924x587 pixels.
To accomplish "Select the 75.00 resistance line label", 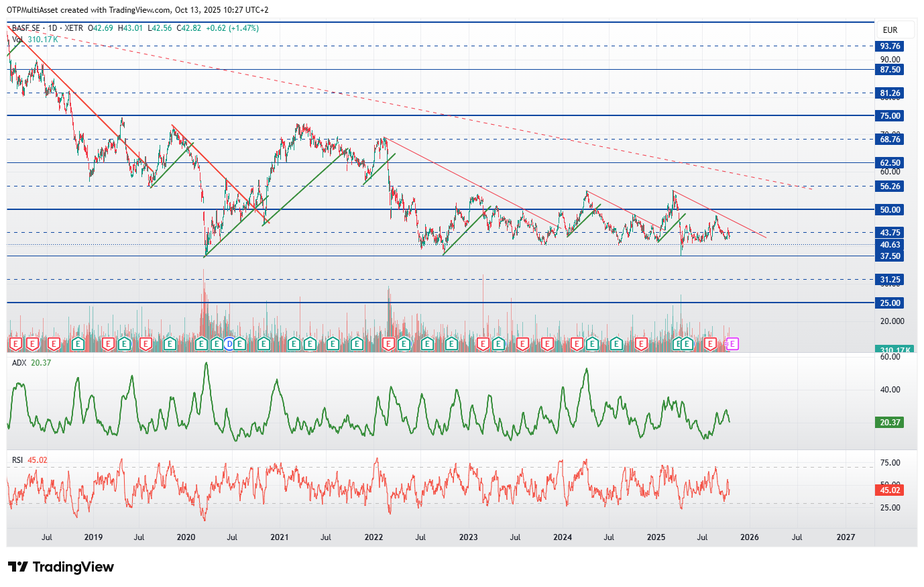I will [x=890, y=116].
